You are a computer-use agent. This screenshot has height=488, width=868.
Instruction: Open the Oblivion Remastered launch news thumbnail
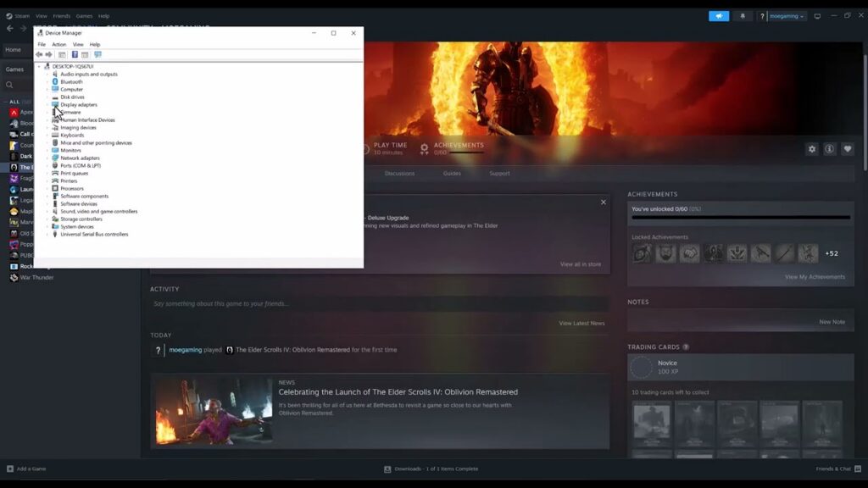point(213,411)
